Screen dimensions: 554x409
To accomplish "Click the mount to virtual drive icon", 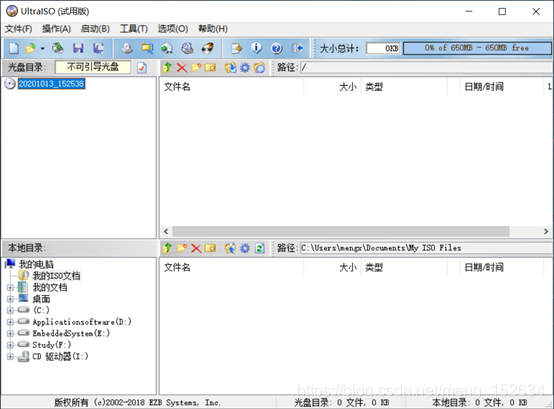I will [x=167, y=48].
